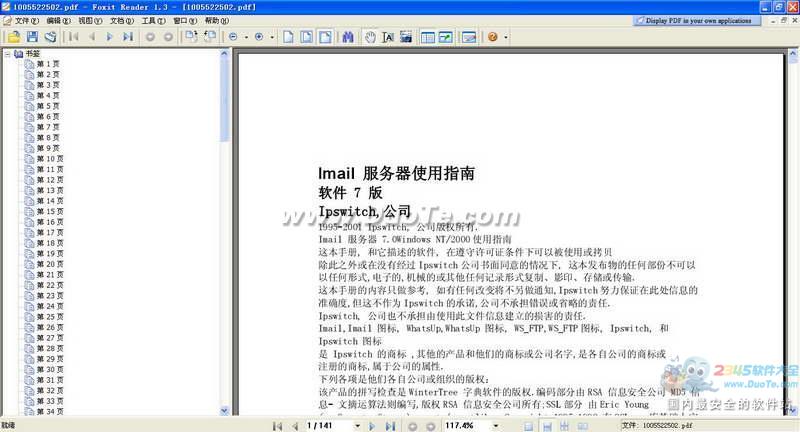Viewport: 800px width, 432px height.
Task: Toggle the bookmark panel layout icon
Action: pyautogui.click(x=428, y=37)
